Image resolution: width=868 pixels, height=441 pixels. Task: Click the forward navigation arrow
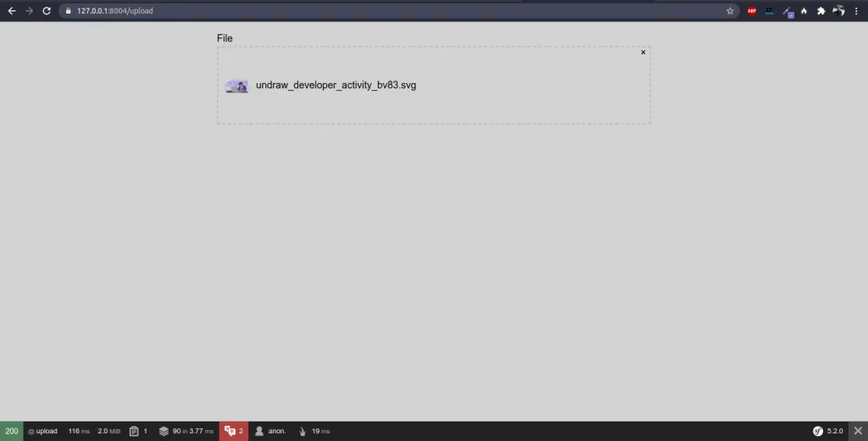(x=30, y=11)
